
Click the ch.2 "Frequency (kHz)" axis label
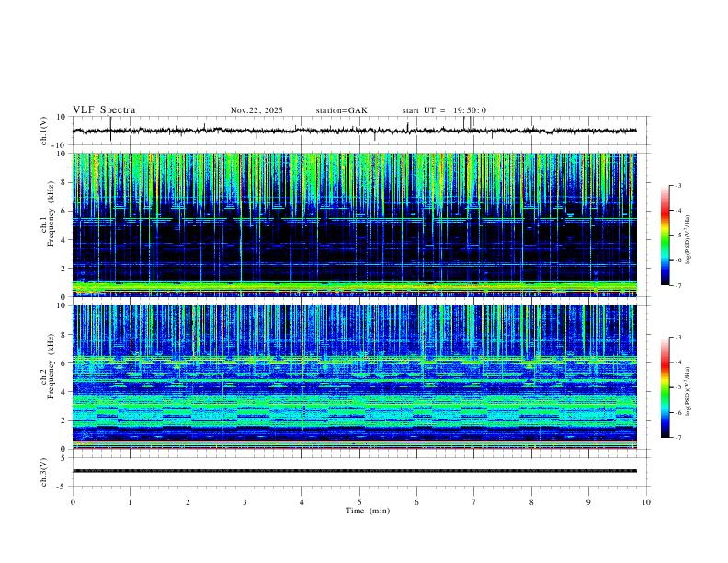(x=51, y=366)
